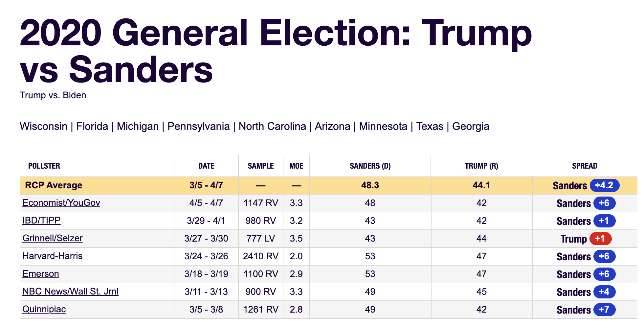Open the Quinnipiac poll link

pyautogui.click(x=44, y=309)
